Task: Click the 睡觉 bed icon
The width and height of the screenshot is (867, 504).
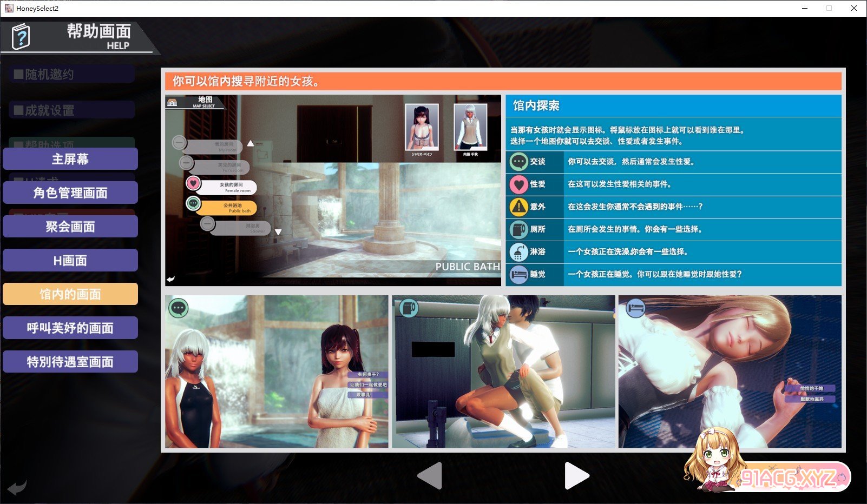Action: 518,274
